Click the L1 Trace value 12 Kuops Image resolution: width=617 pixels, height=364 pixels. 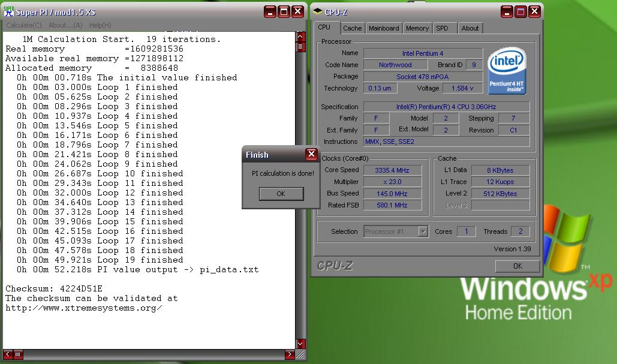[500, 182]
